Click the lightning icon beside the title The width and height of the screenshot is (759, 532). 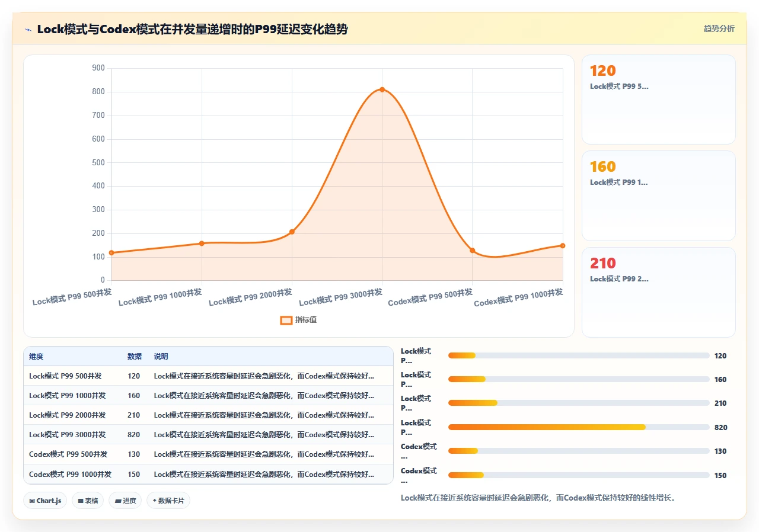coord(28,30)
